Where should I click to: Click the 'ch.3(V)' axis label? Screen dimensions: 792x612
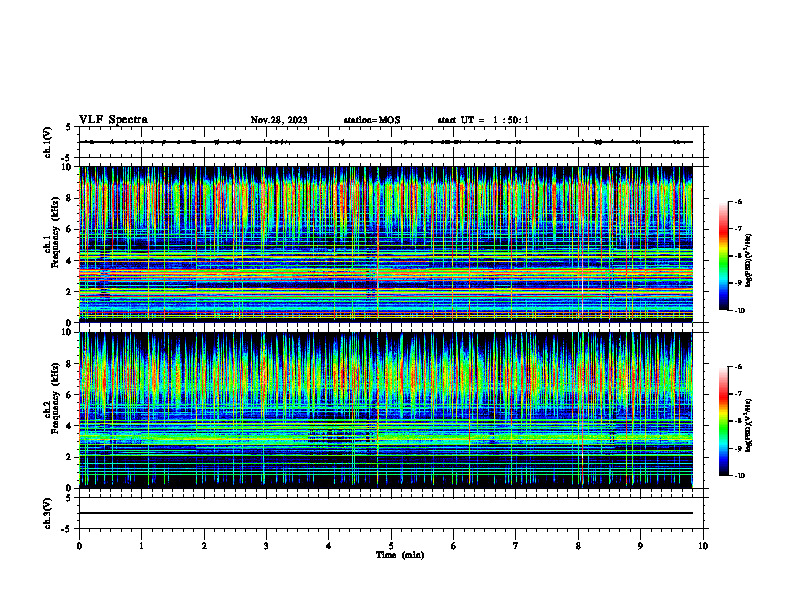pos(47,514)
